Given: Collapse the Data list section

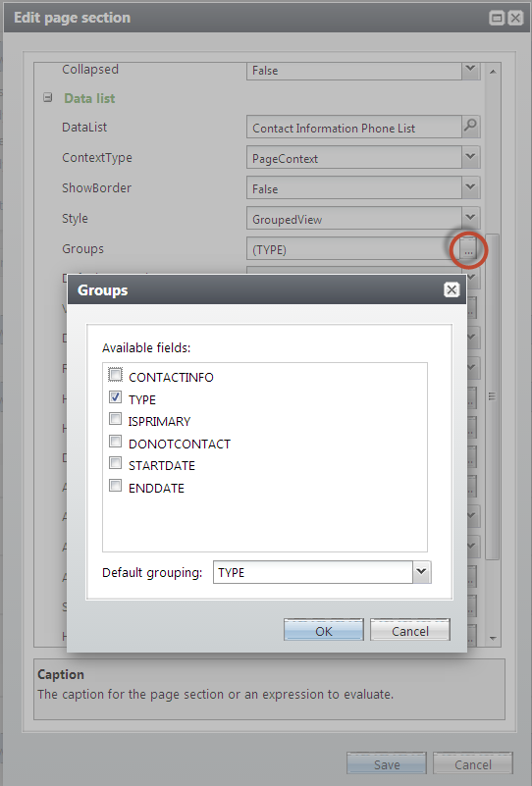Looking at the screenshot, I should click(x=48, y=98).
